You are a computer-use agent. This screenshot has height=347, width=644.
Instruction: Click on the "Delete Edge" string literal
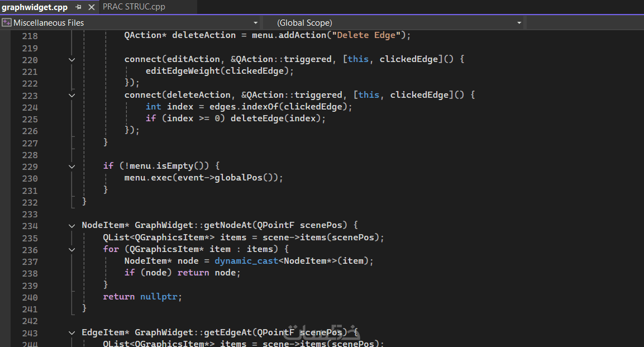[366, 35]
